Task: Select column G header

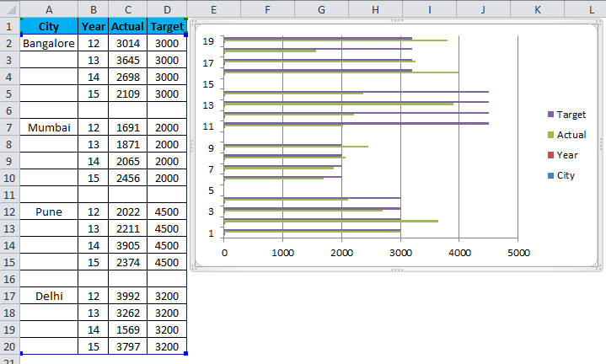Action: click(321, 9)
